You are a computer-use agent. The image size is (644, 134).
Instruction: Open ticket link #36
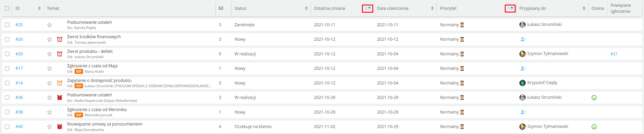pos(19,98)
